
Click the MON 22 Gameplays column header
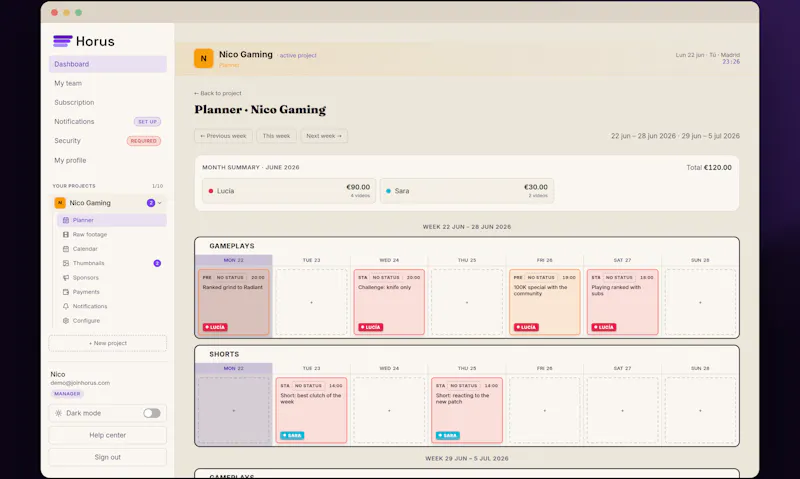click(x=234, y=260)
